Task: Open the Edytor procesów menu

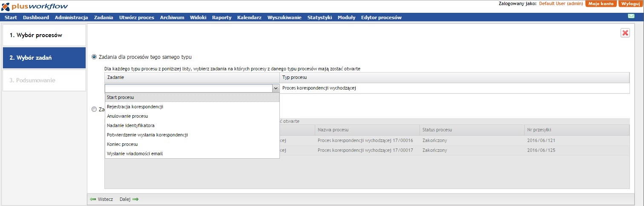Action: coord(381,17)
